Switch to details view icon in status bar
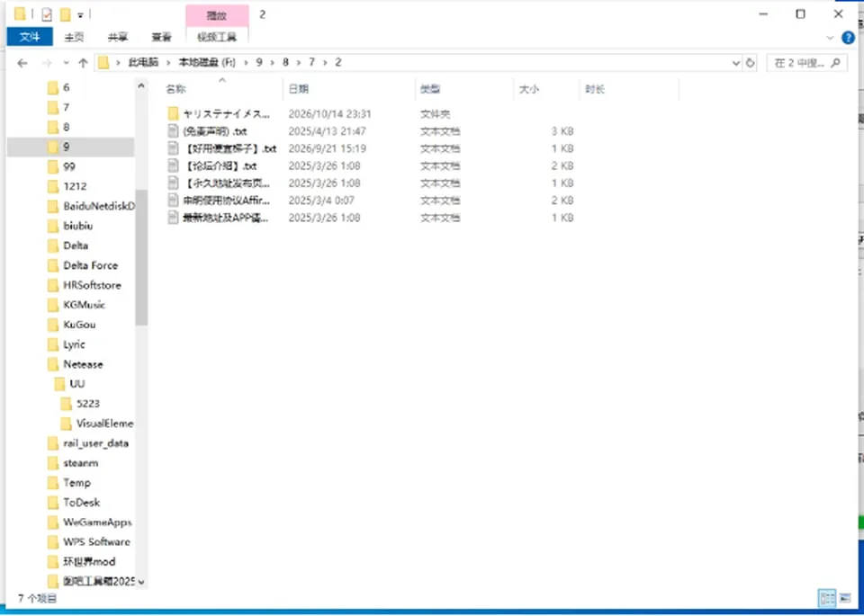The width and height of the screenshot is (864, 616). pyautogui.click(x=826, y=598)
